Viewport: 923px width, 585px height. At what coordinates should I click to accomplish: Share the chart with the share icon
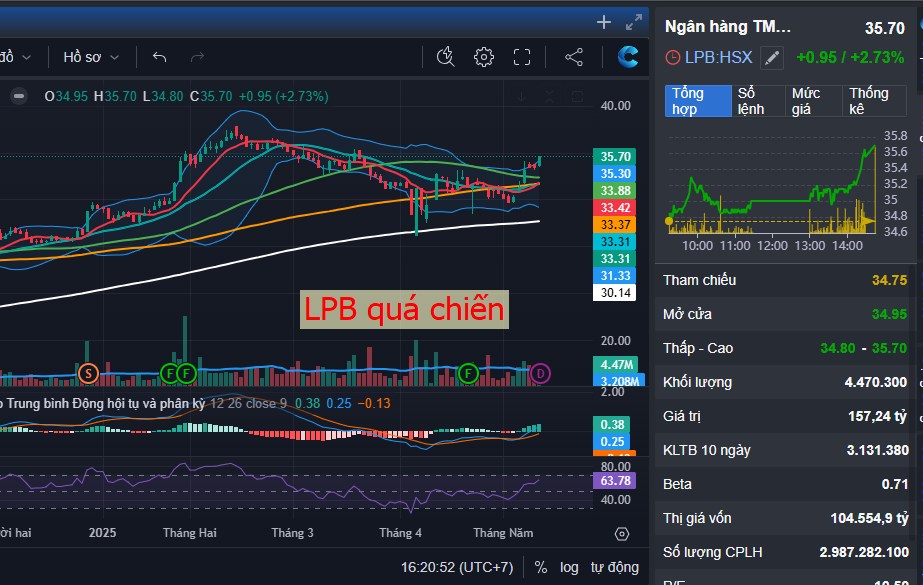click(x=574, y=57)
